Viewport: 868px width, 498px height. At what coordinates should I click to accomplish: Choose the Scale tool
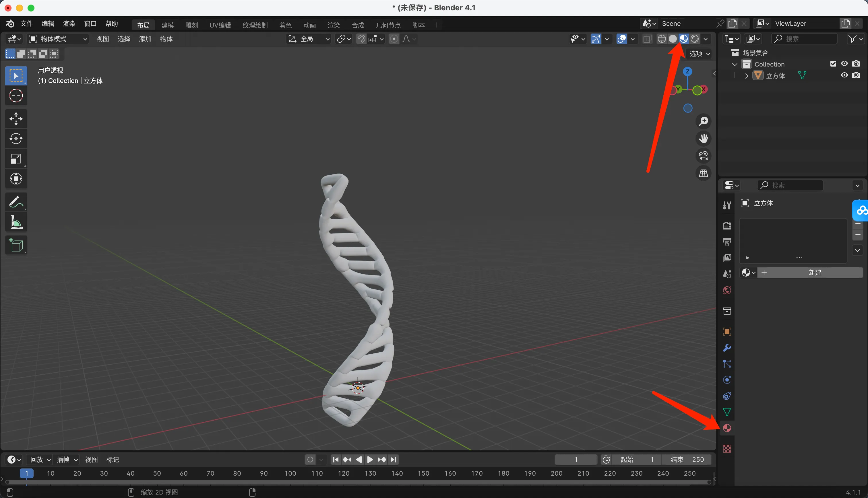coord(16,159)
